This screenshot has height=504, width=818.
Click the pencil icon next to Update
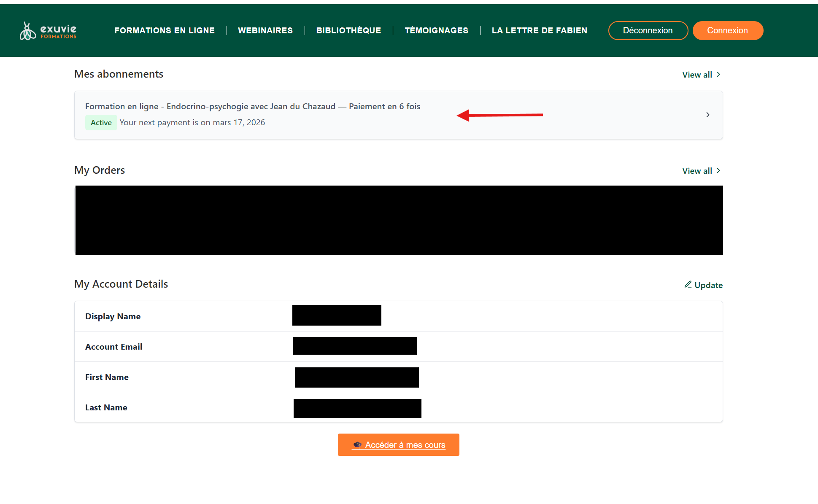[688, 285]
